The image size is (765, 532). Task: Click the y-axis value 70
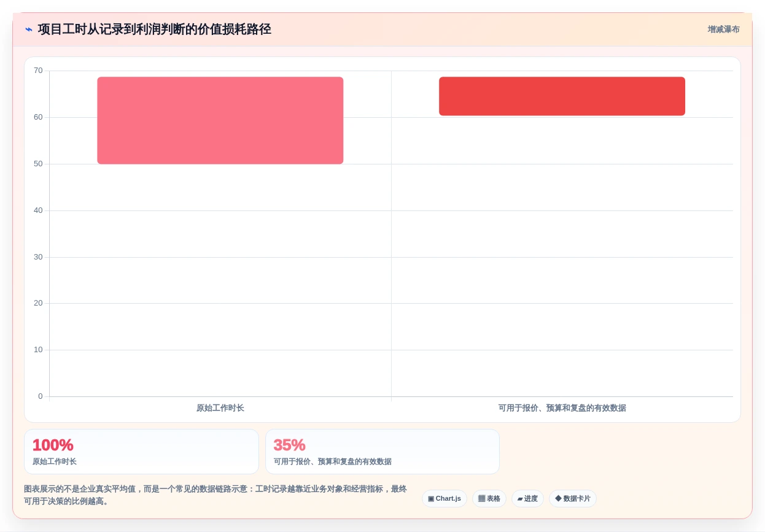pyautogui.click(x=38, y=71)
